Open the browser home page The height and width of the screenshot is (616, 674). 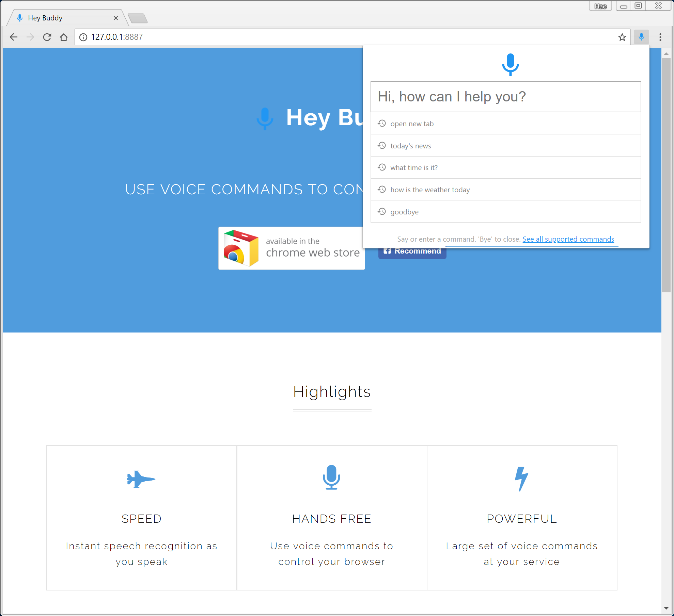64,37
